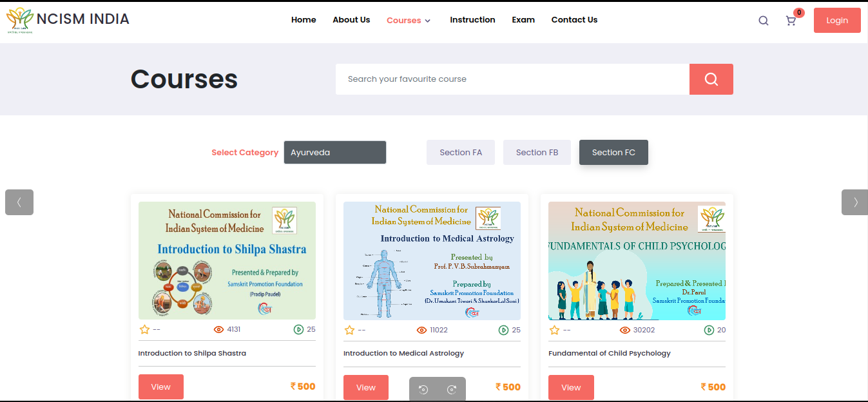
Task: Open the Introduction to Shilpa Shastra title link
Action: pos(192,353)
